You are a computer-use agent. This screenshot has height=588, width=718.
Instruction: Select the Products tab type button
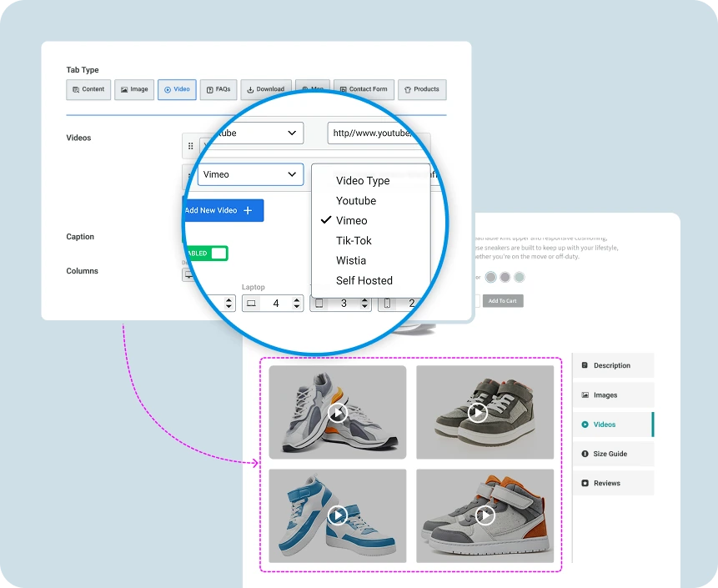[421, 89]
